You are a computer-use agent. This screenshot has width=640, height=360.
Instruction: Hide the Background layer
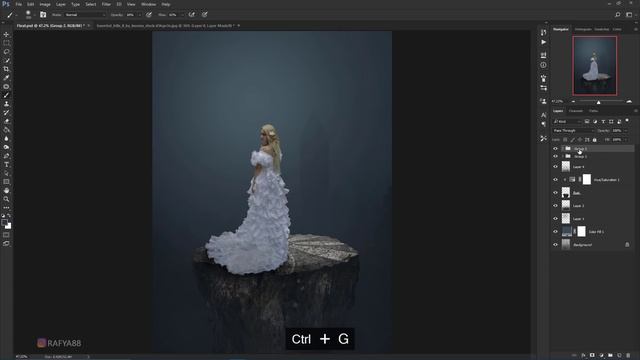[555, 244]
